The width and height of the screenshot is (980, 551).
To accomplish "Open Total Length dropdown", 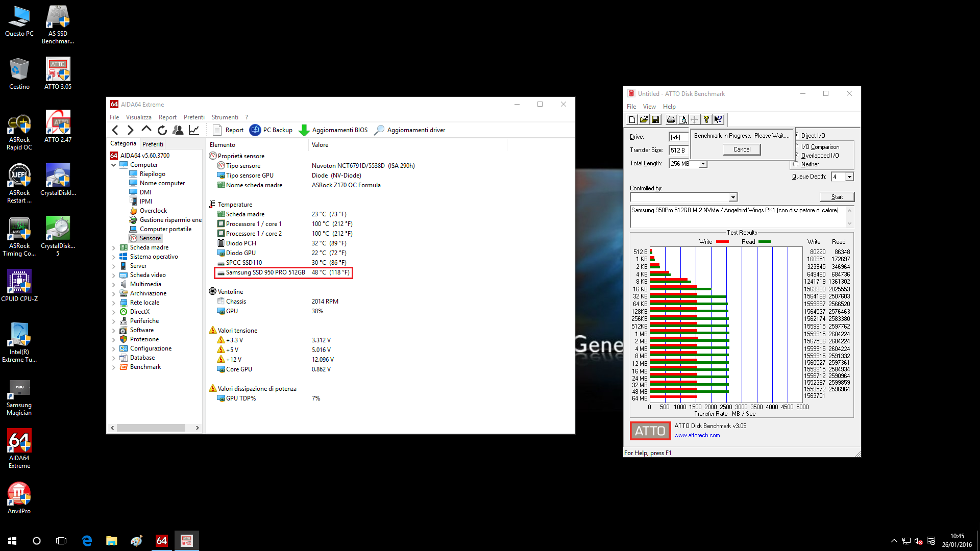I will (703, 164).
